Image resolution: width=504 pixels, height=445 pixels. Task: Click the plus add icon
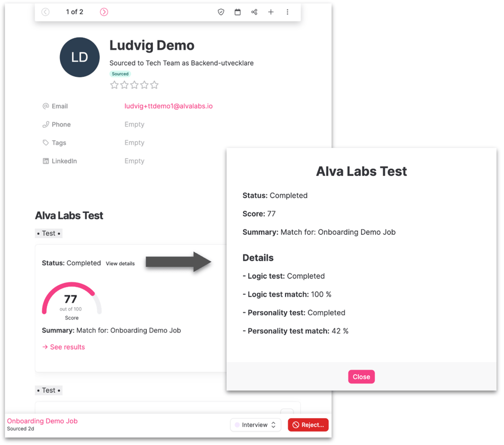coord(271,12)
